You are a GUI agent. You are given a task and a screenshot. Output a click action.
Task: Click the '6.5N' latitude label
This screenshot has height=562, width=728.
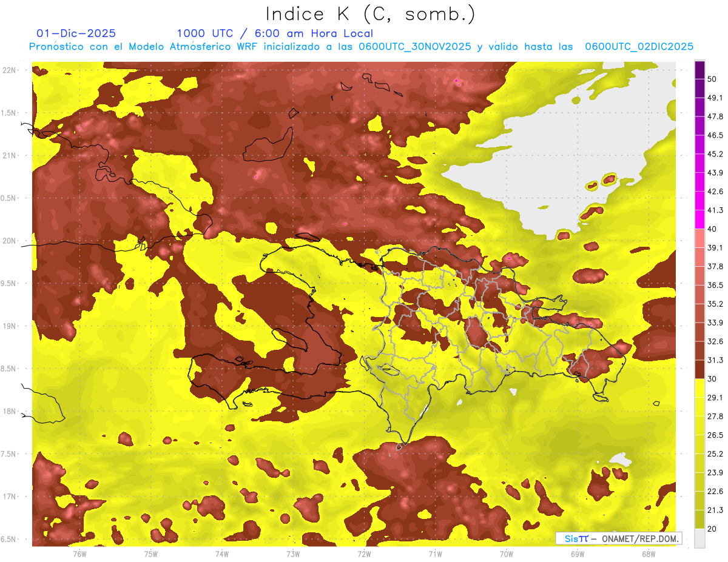point(9,539)
